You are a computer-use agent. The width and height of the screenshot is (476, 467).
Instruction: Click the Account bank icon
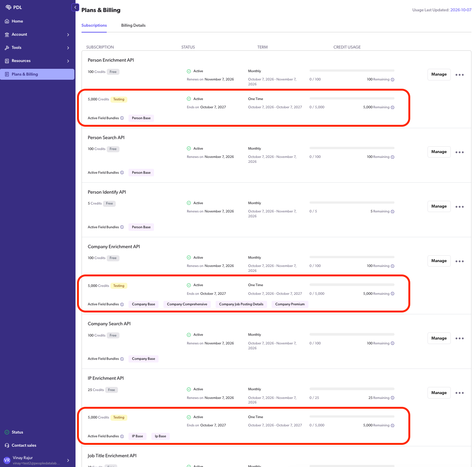click(7, 35)
